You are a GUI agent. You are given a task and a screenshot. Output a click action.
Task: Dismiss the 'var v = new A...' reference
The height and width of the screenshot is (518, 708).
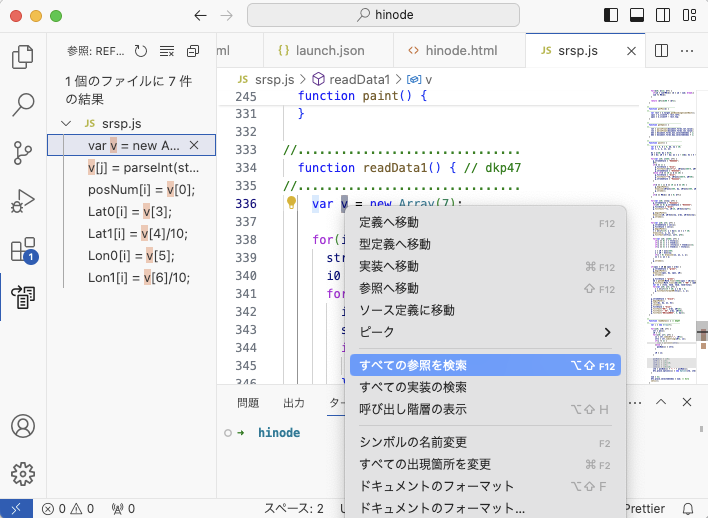pyautogui.click(x=194, y=145)
